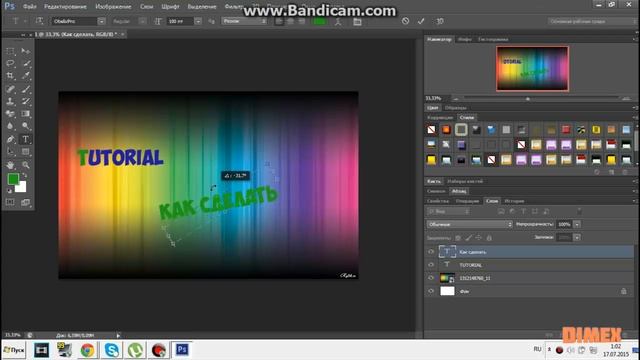Toggle layer filtering switch in Layers panel

click(579, 211)
